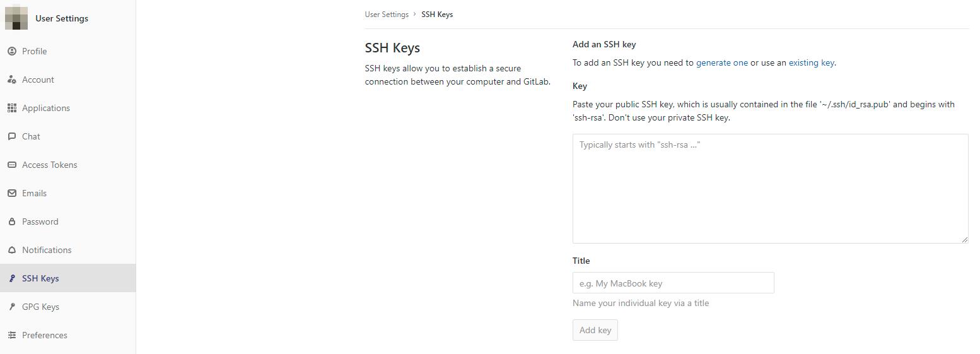Click the GPG Keys key icon

(x=12, y=307)
